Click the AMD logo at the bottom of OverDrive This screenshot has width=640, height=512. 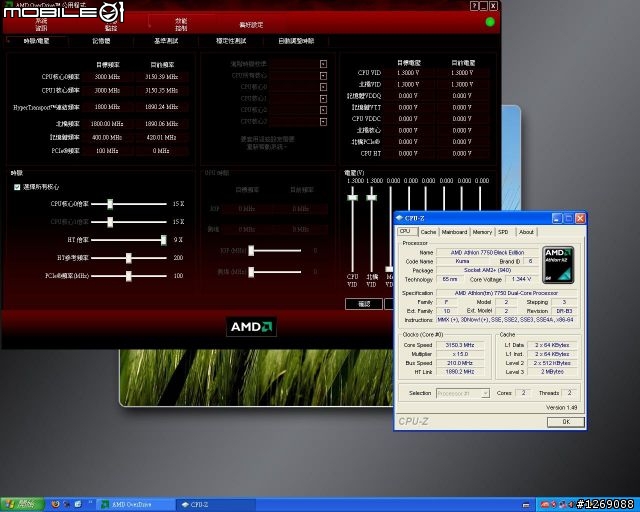(251, 327)
